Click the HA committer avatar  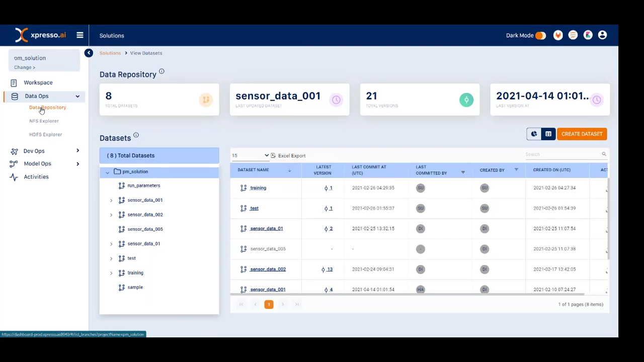pos(421,290)
